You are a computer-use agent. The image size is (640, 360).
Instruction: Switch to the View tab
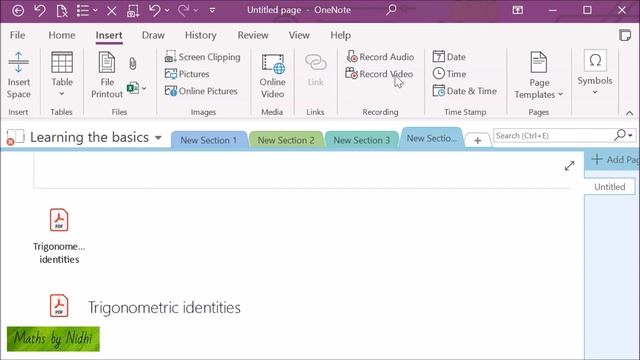coord(299,36)
